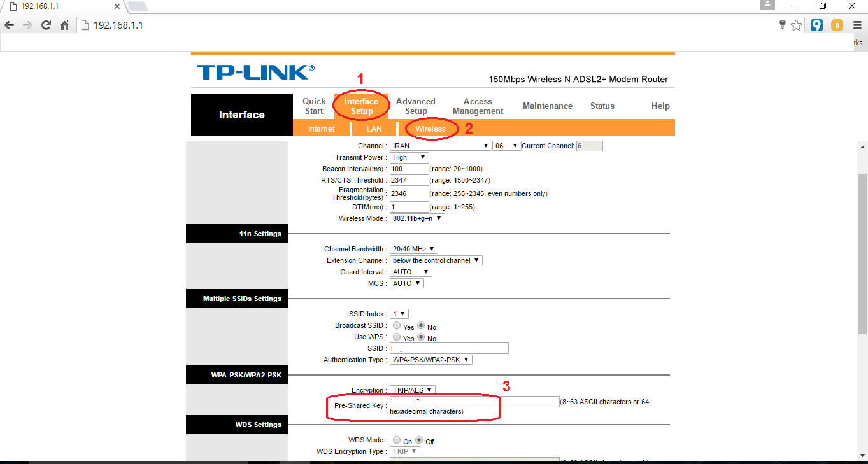The image size is (868, 464).
Task: Click the scrollbar up arrow
Action: click(862, 146)
